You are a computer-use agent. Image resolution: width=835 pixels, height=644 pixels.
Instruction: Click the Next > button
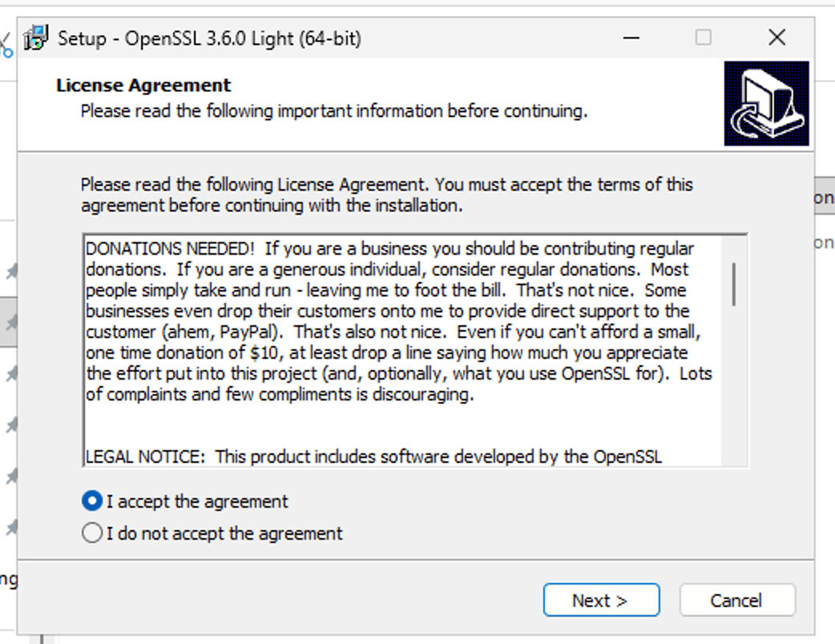[601, 601]
